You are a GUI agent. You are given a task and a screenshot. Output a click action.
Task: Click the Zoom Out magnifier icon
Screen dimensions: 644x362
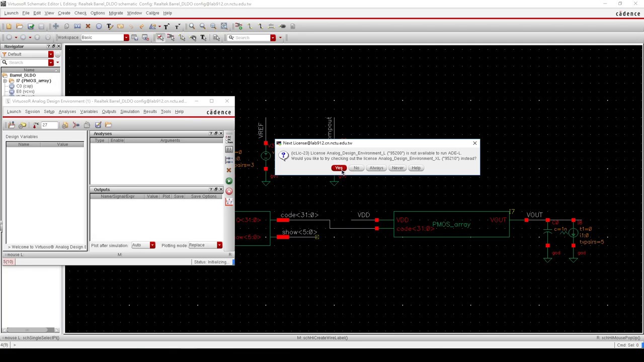pos(202,26)
